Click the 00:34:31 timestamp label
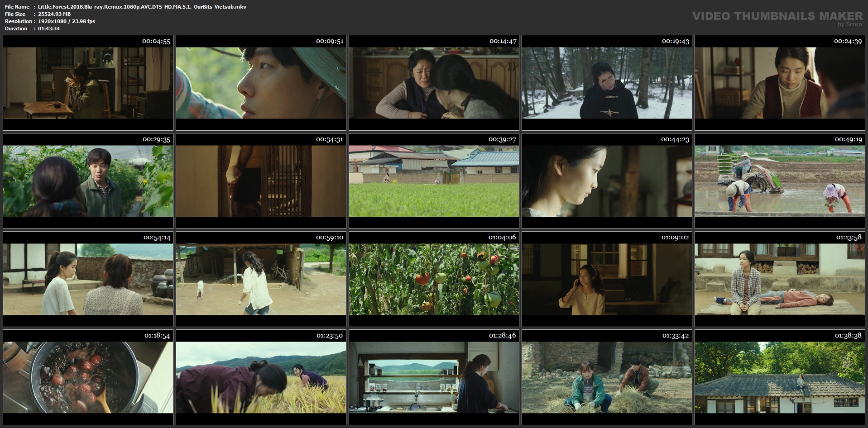This screenshot has width=868, height=428. click(x=329, y=139)
